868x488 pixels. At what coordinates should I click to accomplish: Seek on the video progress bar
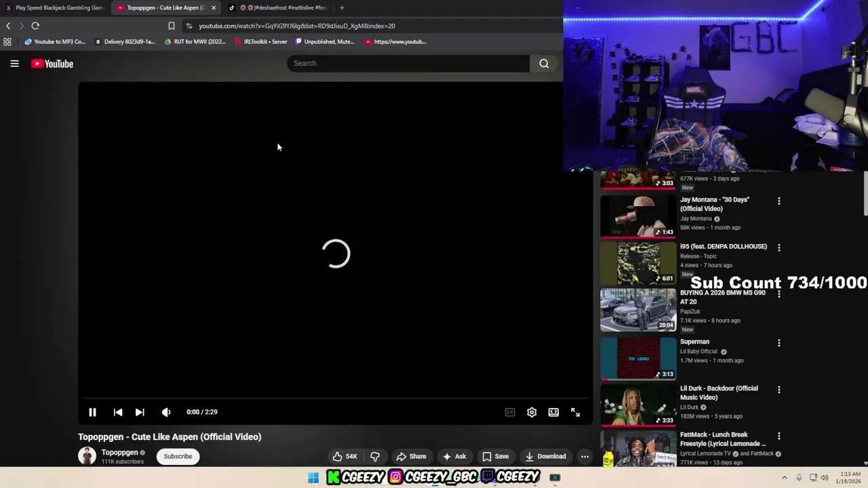coord(336,399)
